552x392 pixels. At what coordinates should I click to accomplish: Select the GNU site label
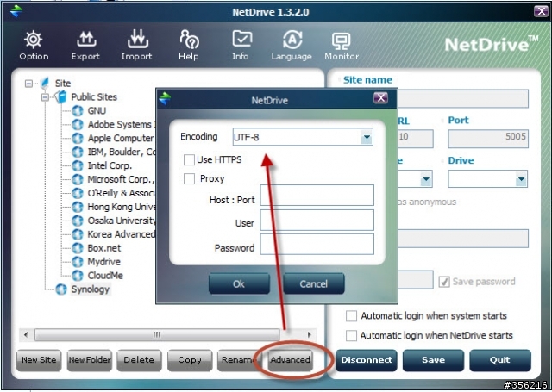pos(97,111)
